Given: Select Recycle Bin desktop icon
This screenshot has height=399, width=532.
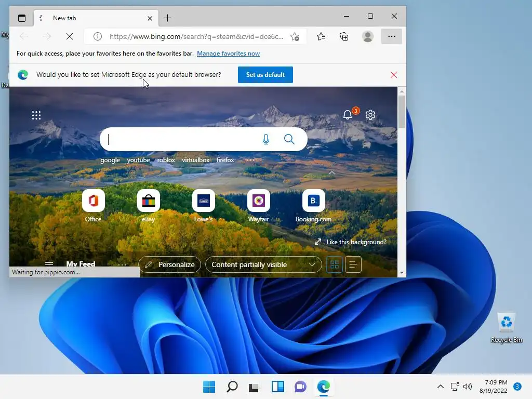Looking at the screenshot, I should click(506, 328).
